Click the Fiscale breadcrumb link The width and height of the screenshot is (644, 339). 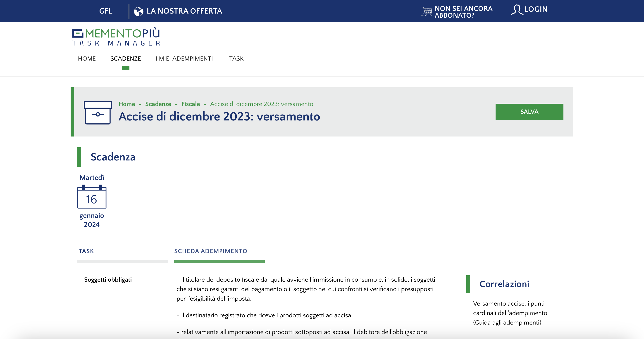(x=191, y=104)
